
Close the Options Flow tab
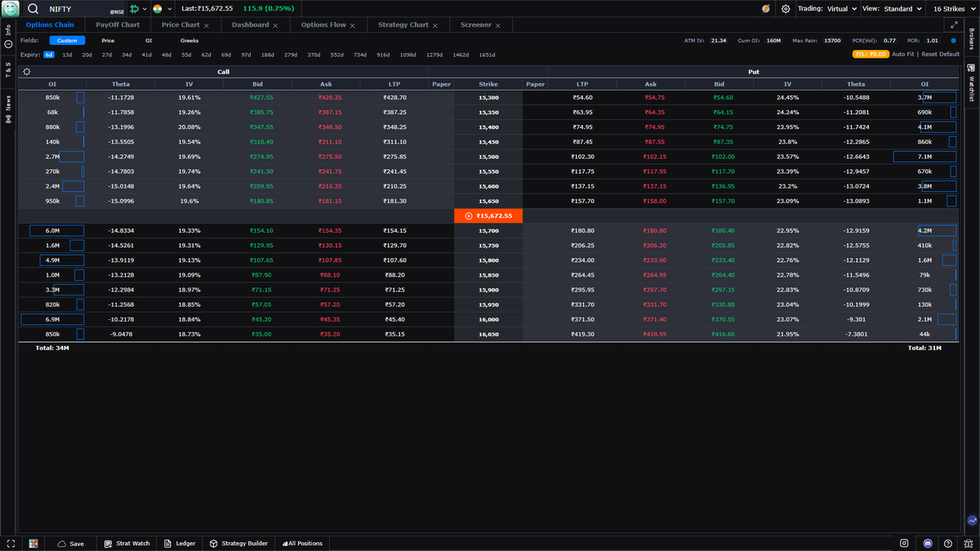tap(353, 25)
